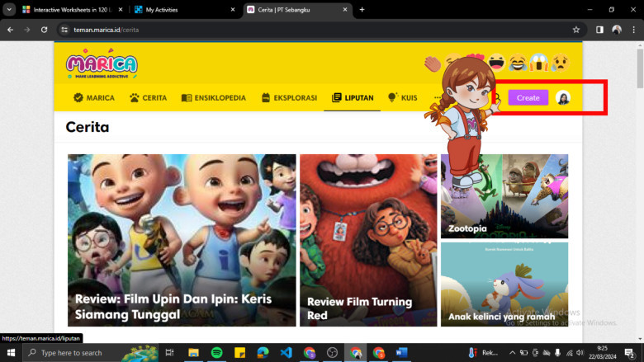The image size is (644, 362).
Task: Close the Cerita PT Sebangku tab
Action: [x=345, y=9]
